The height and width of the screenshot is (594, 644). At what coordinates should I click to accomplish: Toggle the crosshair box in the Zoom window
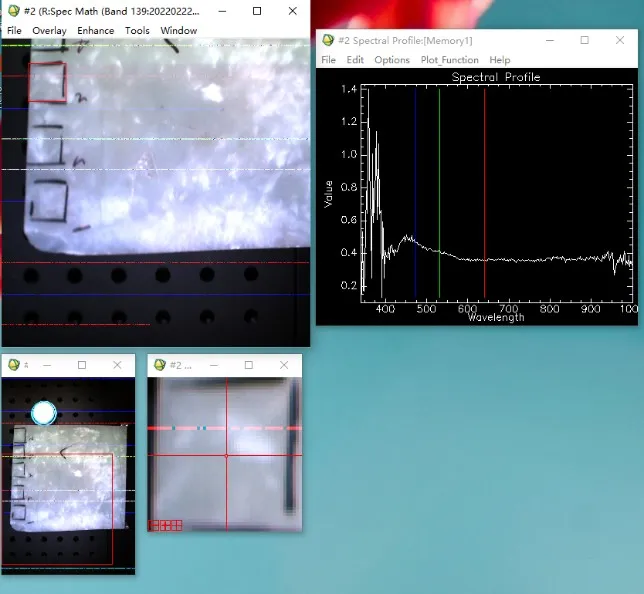click(176, 525)
